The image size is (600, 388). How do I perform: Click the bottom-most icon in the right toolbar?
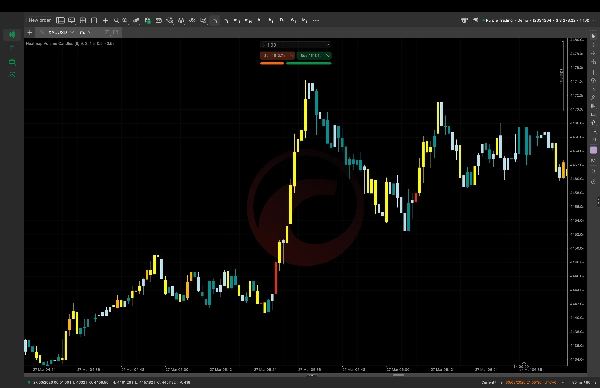(593, 182)
